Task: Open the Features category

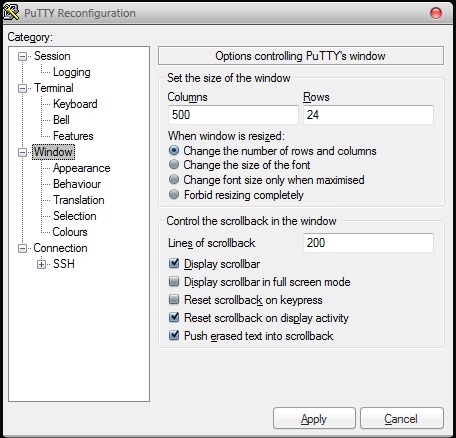Action: [x=73, y=136]
